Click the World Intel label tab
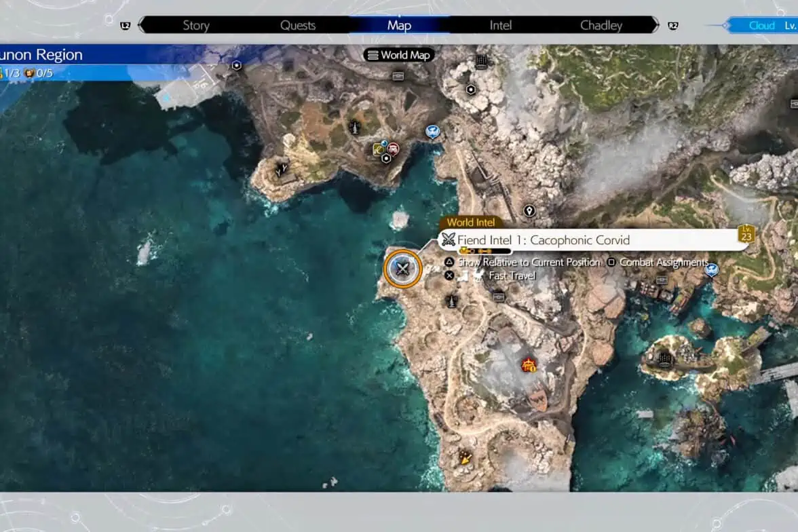 (x=471, y=223)
